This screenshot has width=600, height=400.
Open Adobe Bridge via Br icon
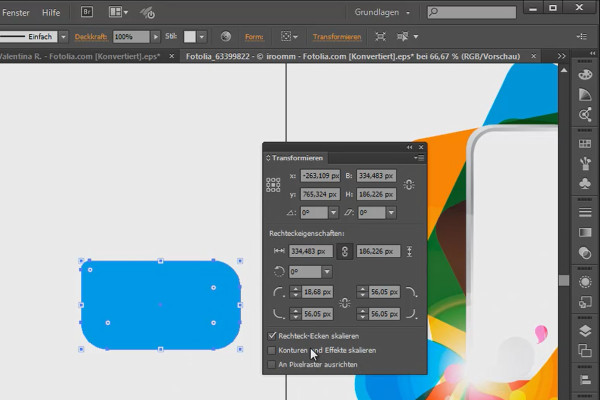[87, 12]
